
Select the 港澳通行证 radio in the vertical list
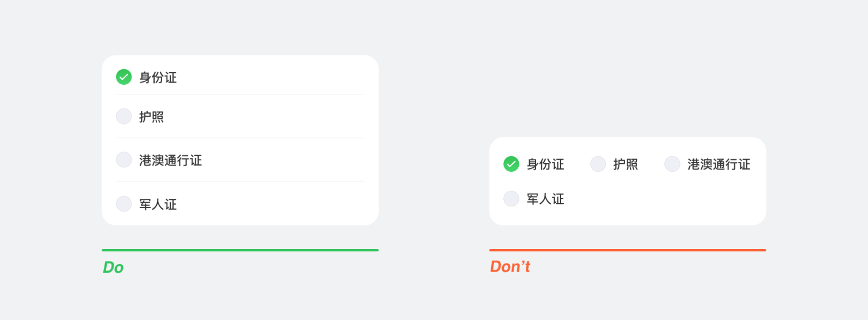tap(124, 160)
